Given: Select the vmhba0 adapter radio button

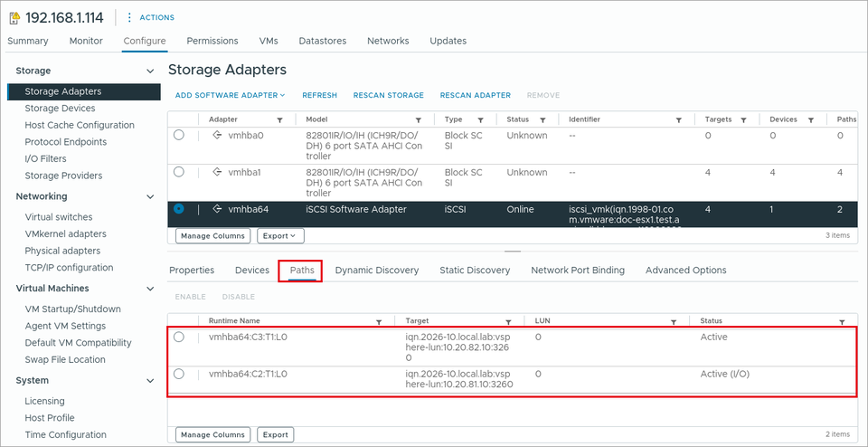Looking at the screenshot, I should click(179, 135).
